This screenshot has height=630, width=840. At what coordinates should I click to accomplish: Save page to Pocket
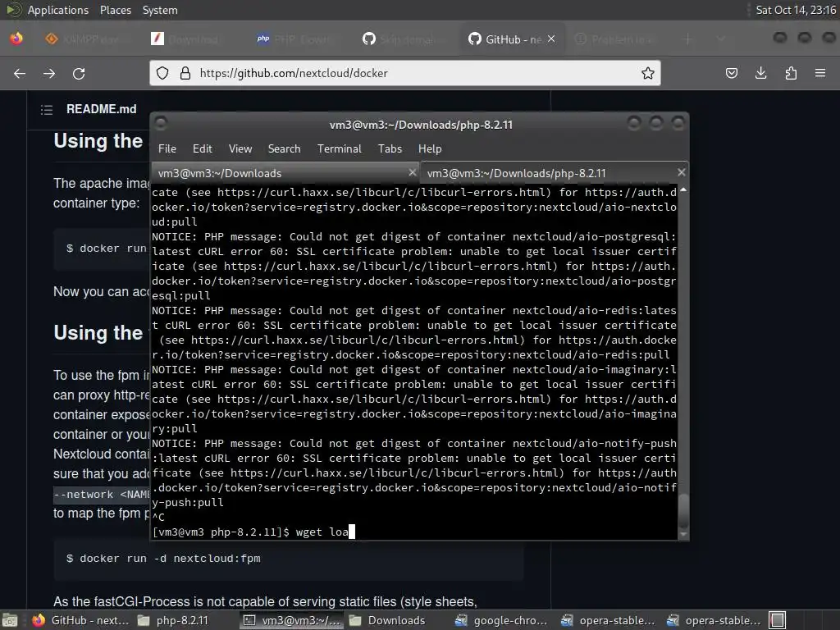[x=731, y=73]
